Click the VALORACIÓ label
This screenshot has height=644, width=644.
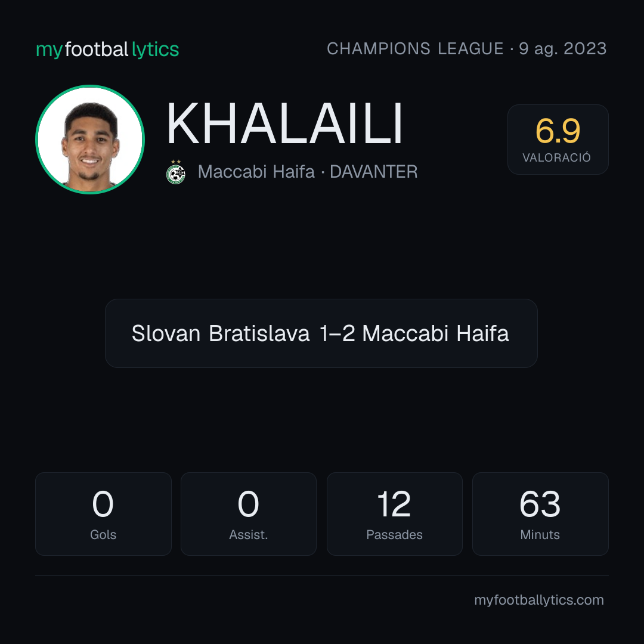pos(556,157)
